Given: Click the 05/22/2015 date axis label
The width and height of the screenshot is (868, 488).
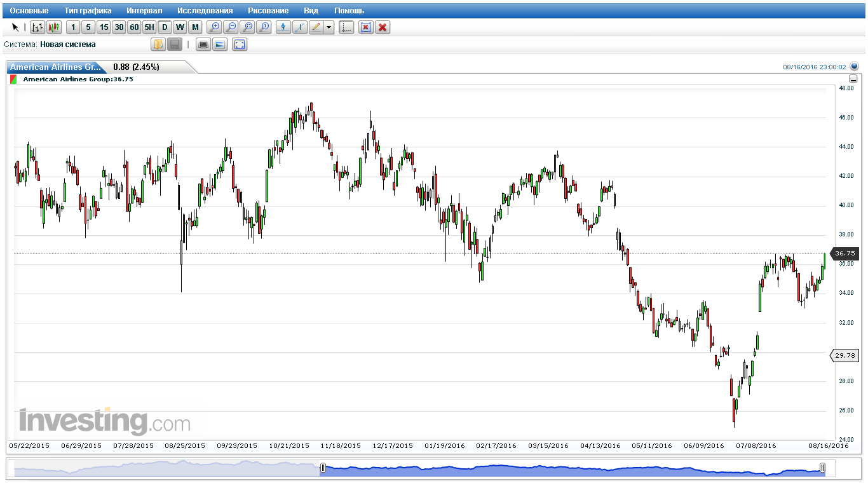Looking at the screenshot, I should coord(29,446).
